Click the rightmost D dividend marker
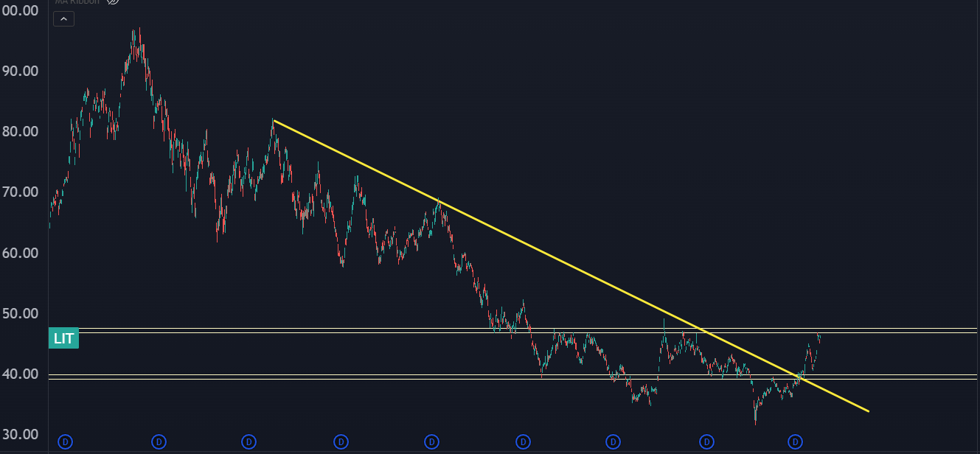 [x=795, y=442]
